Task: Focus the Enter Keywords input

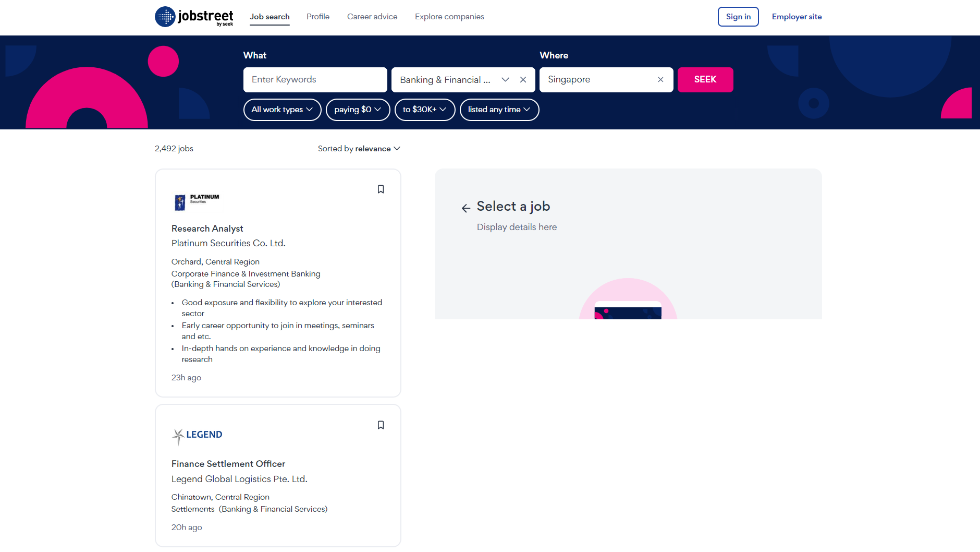Action: pyautogui.click(x=315, y=80)
